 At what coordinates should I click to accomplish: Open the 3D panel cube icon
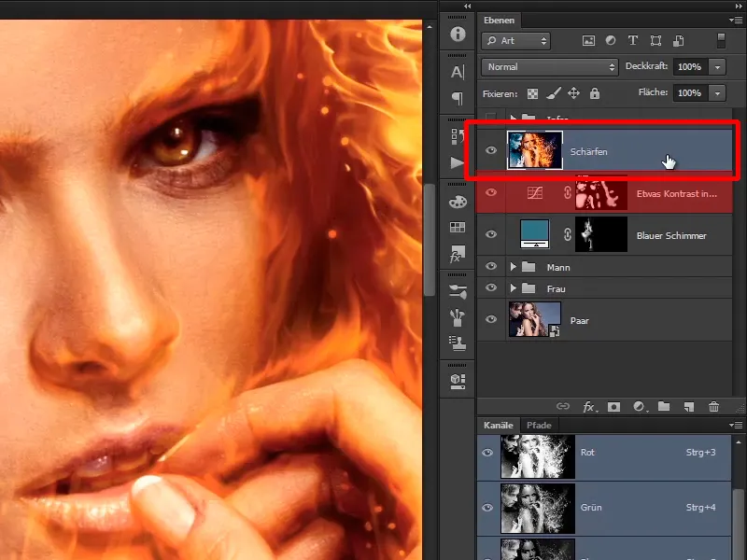[458, 381]
